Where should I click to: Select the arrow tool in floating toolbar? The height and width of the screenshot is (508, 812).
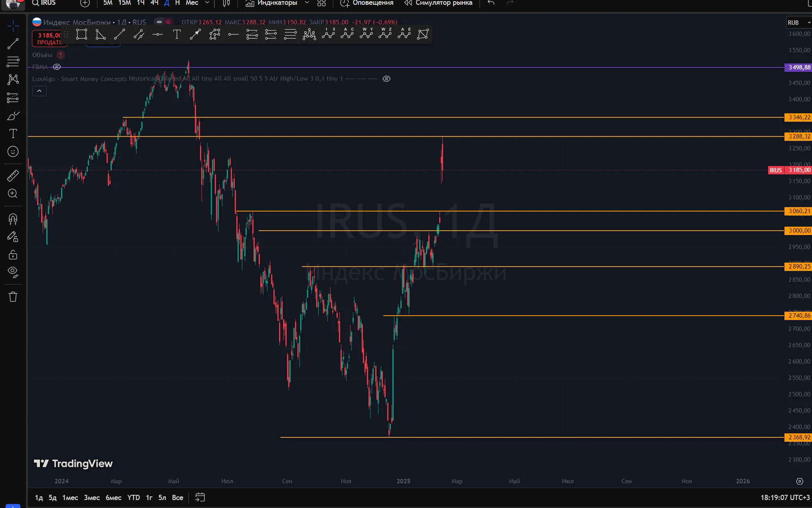(195, 34)
